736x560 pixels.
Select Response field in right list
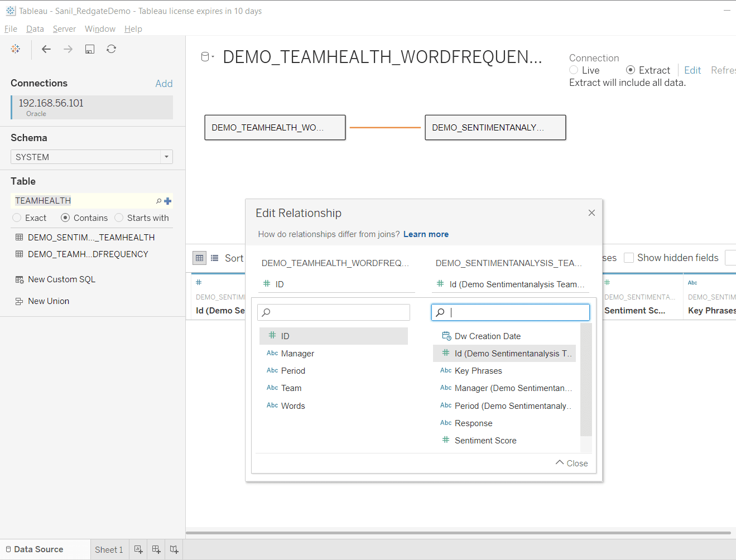[504, 423]
